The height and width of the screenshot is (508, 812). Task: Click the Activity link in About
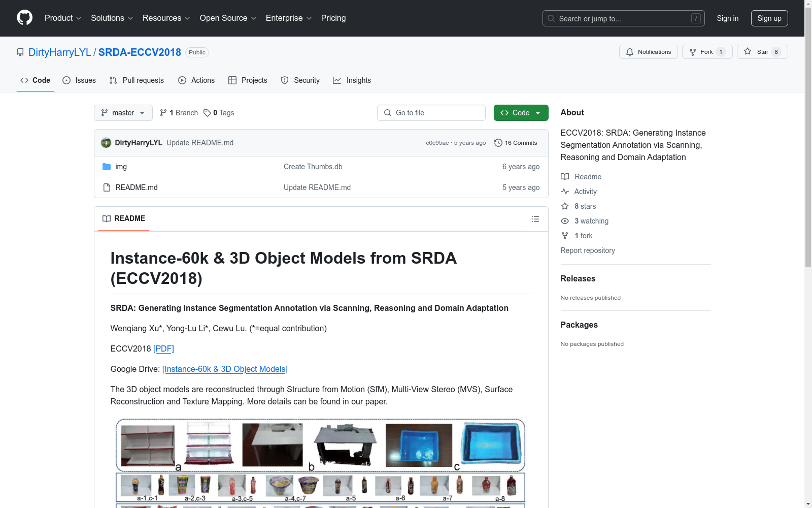click(x=586, y=192)
